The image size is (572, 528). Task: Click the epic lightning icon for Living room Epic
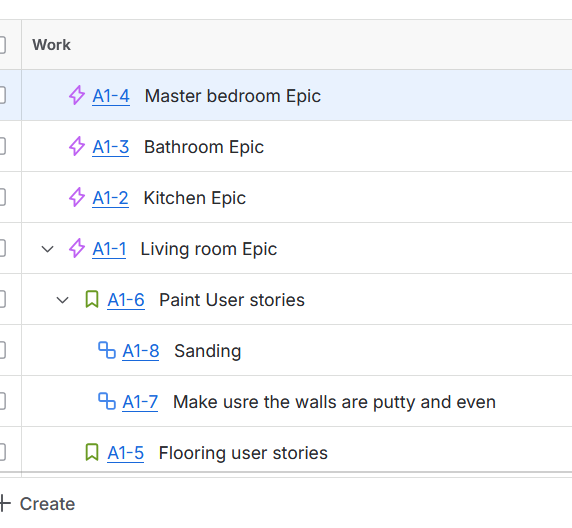(77, 248)
